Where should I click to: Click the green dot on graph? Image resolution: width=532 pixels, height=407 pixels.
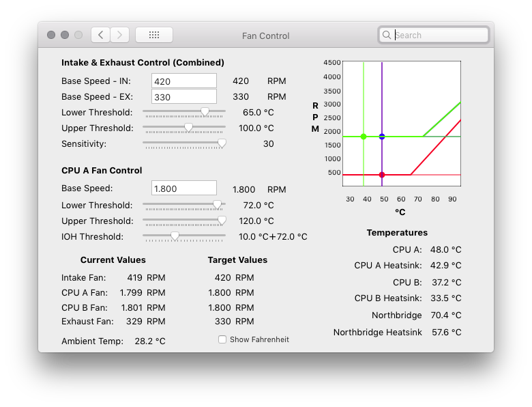(364, 137)
